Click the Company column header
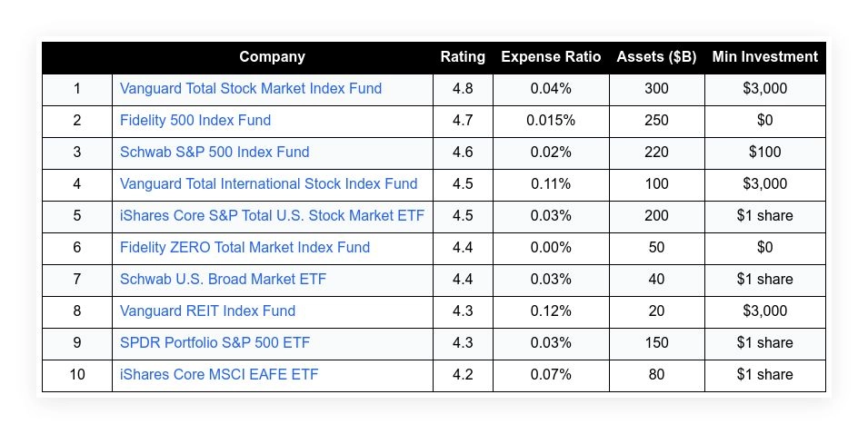The width and height of the screenshot is (868, 434). [272, 57]
